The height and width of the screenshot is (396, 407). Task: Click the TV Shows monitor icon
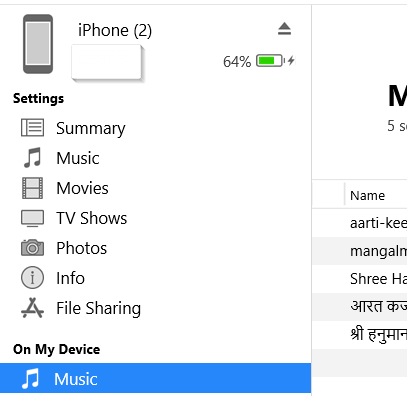point(32,218)
